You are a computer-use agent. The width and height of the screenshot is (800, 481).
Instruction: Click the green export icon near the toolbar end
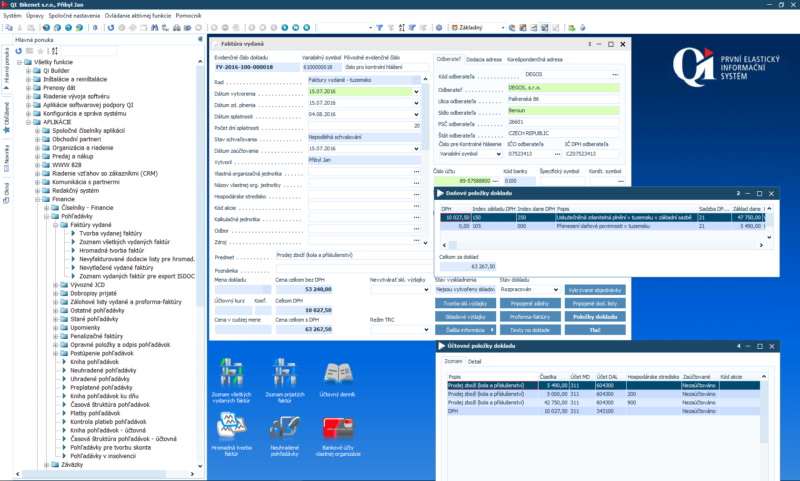[x=571, y=28]
